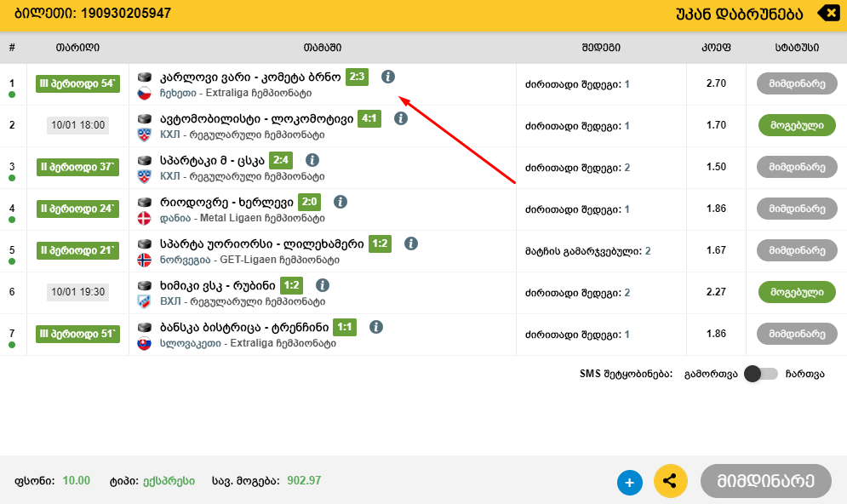
Task: Click the სლოვაკეთი country link
Action: (x=190, y=343)
